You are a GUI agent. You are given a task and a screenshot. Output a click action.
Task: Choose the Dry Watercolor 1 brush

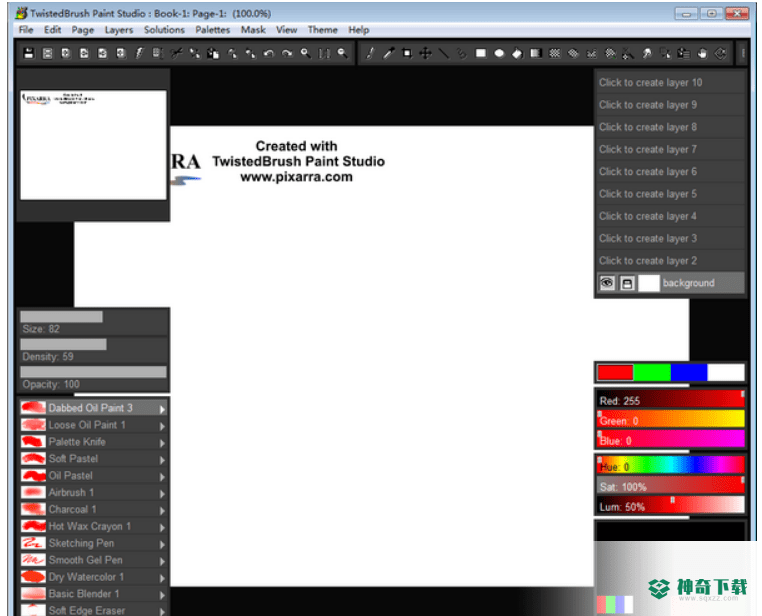click(93, 577)
